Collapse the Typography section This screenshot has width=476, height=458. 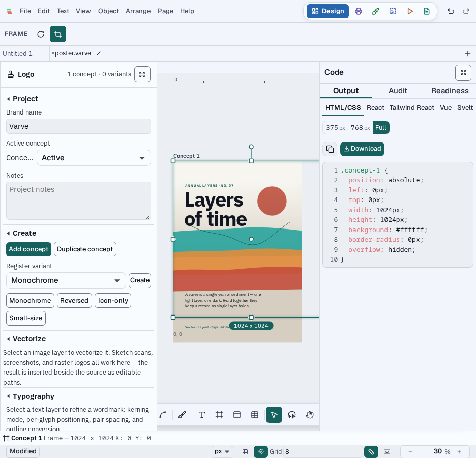pyautogui.click(x=31, y=396)
